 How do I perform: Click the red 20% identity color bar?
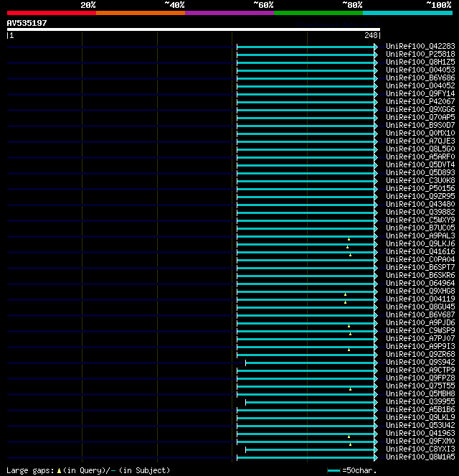(52, 13)
